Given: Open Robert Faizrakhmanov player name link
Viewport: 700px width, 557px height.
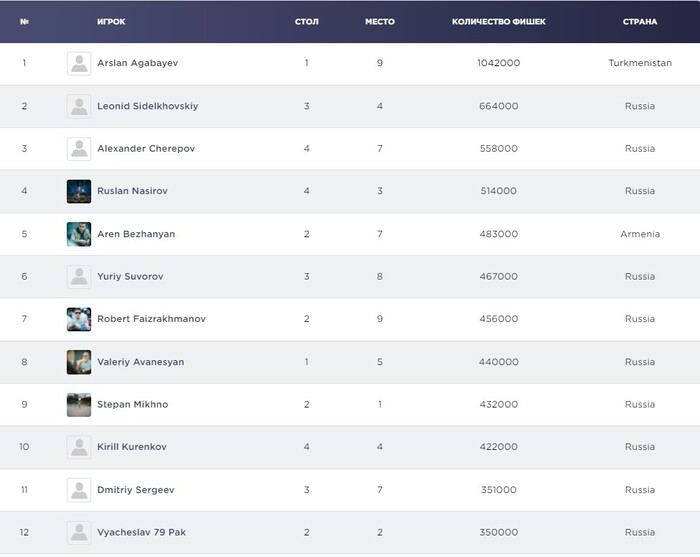Looking at the screenshot, I should [151, 319].
